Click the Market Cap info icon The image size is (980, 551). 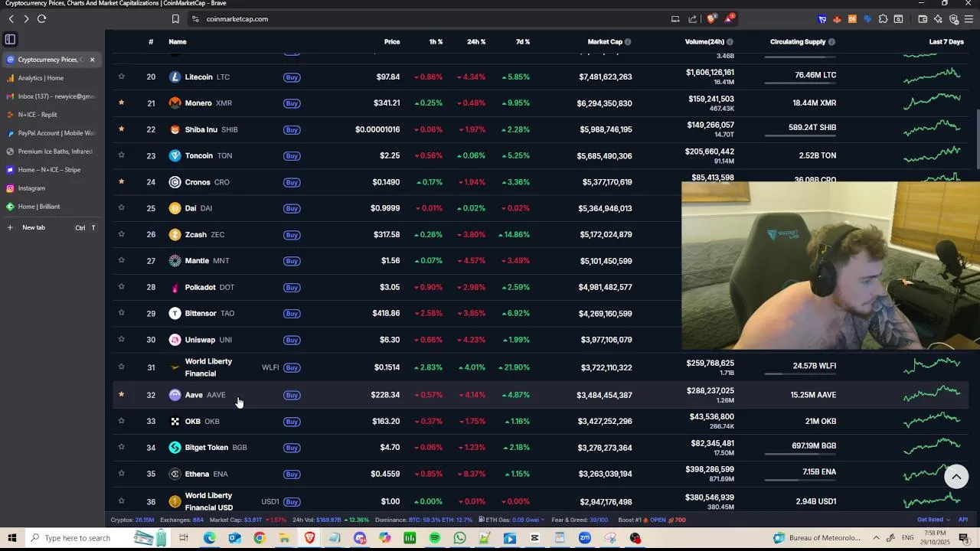click(629, 42)
